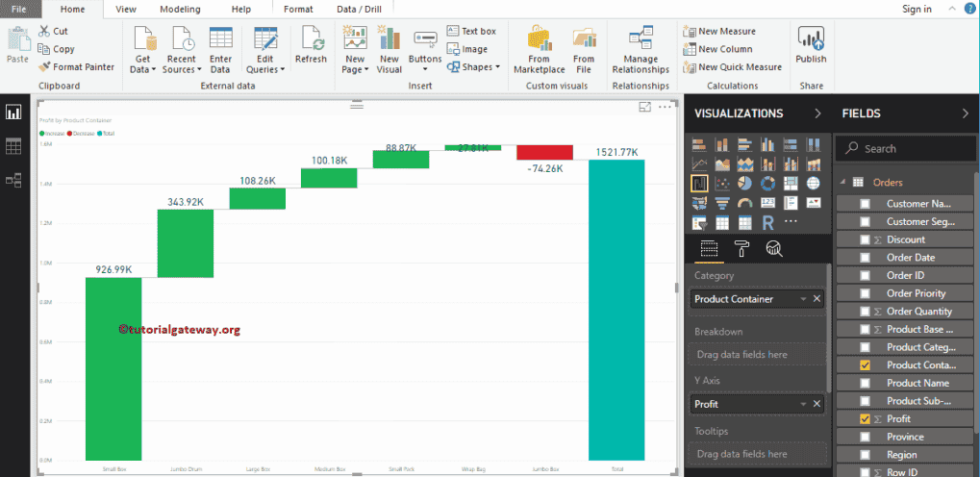Check the Order Date field checkbox
980x477 pixels.
point(865,258)
